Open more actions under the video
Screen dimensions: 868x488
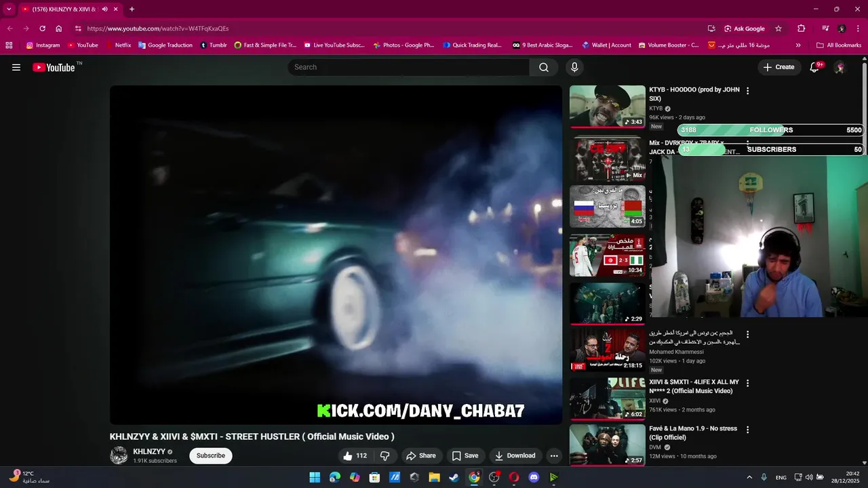[554, 455]
